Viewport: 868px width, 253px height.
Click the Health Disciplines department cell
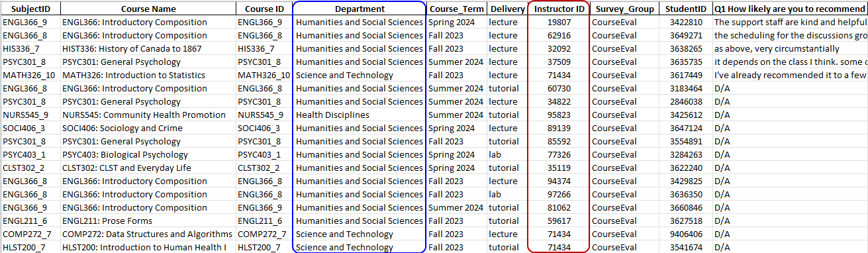[360, 115]
